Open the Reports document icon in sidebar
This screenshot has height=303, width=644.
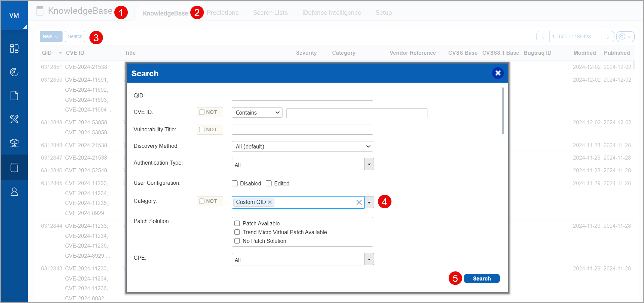[14, 95]
